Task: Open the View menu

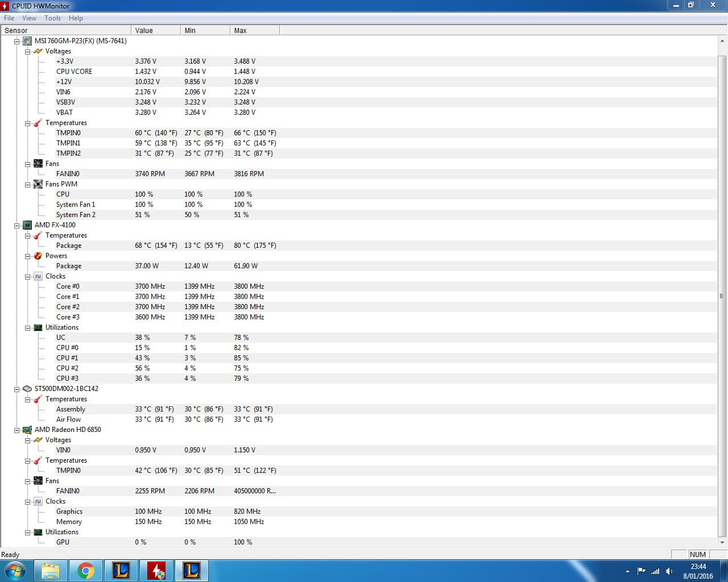Action: (29, 18)
